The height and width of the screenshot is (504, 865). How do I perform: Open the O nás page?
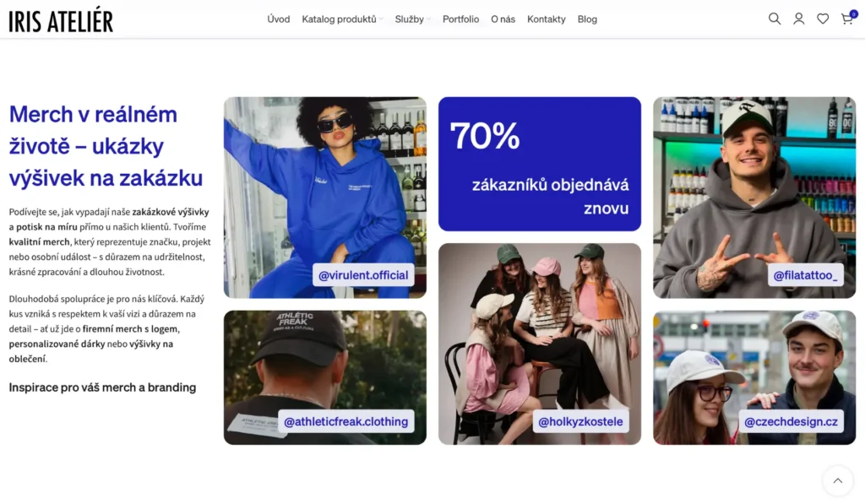(503, 19)
